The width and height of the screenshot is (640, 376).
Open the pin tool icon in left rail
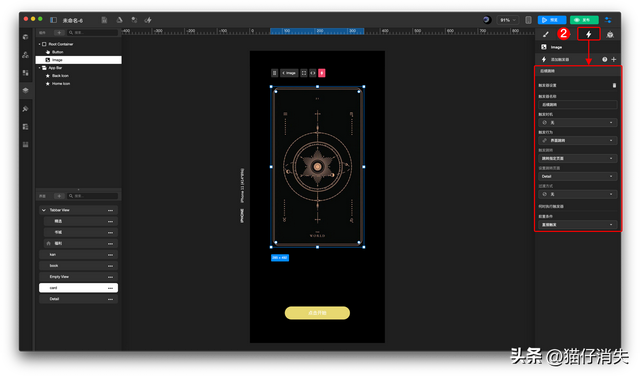tap(25, 109)
